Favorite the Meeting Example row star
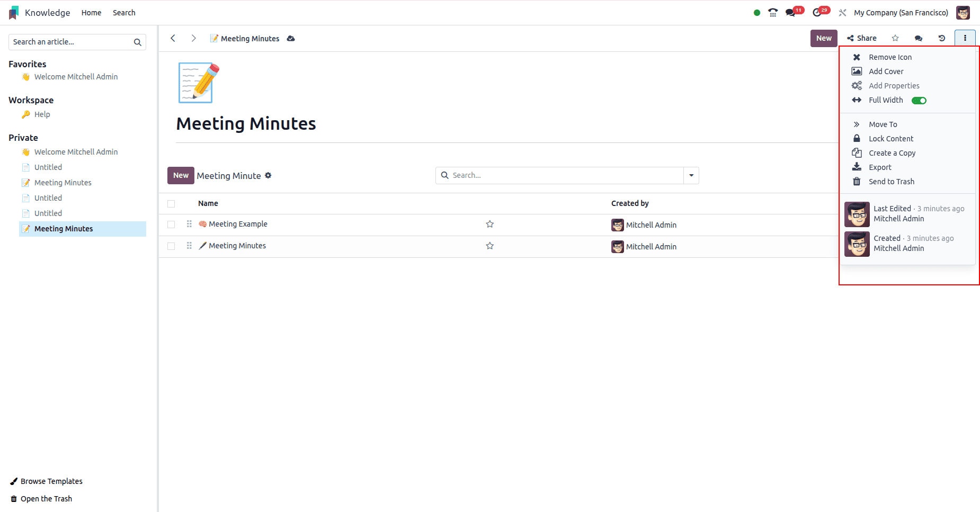Screen dimensions: 980x512 coord(490,224)
